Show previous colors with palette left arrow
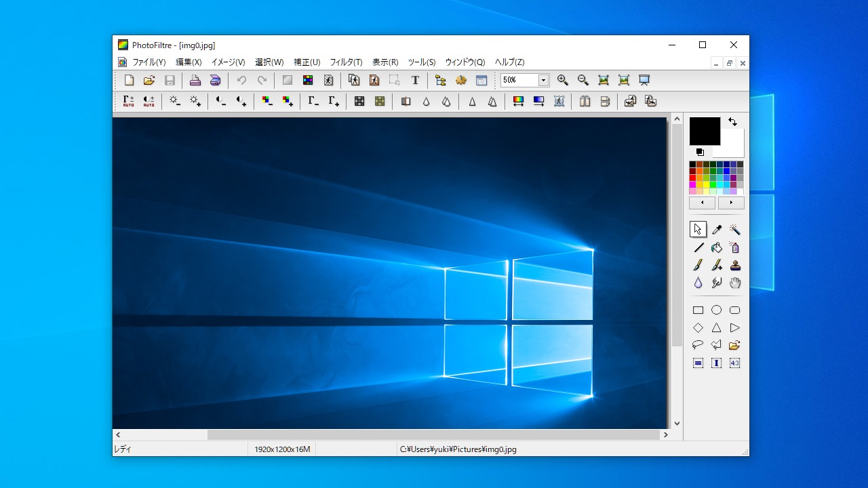868x488 pixels. (x=703, y=203)
